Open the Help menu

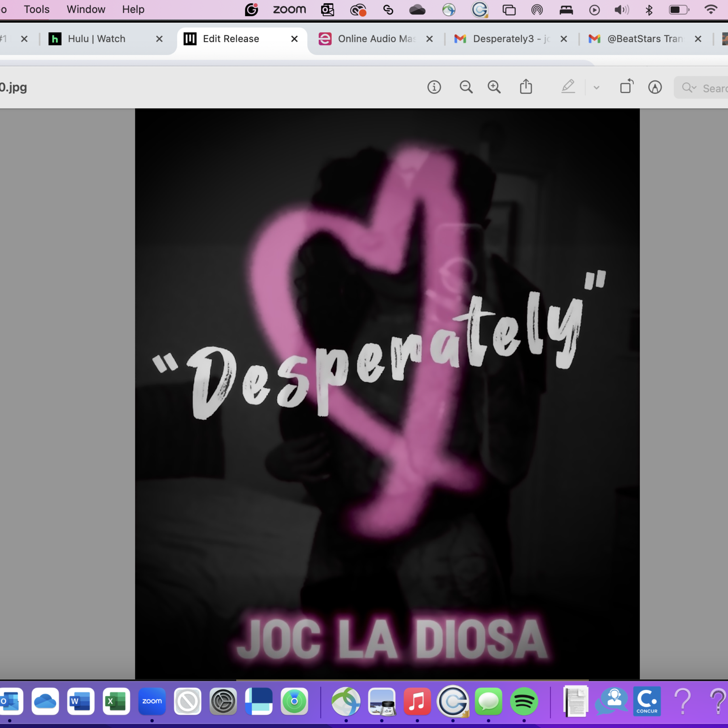coord(133,9)
